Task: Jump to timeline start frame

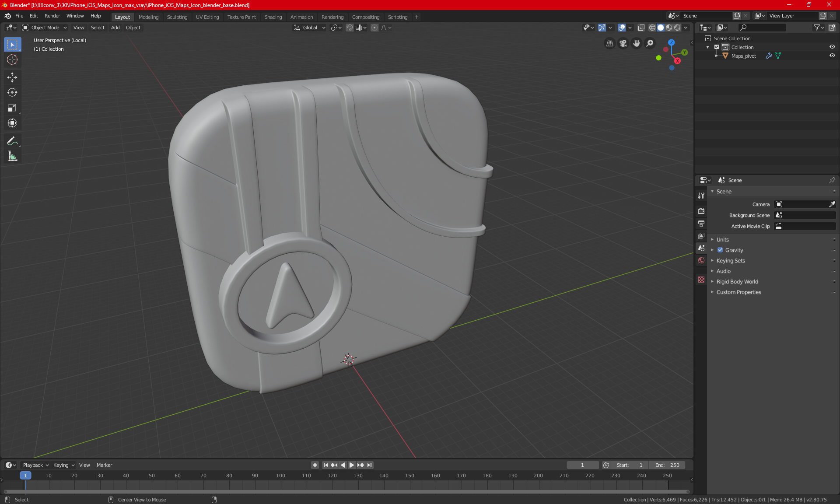Action: pyautogui.click(x=325, y=465)
